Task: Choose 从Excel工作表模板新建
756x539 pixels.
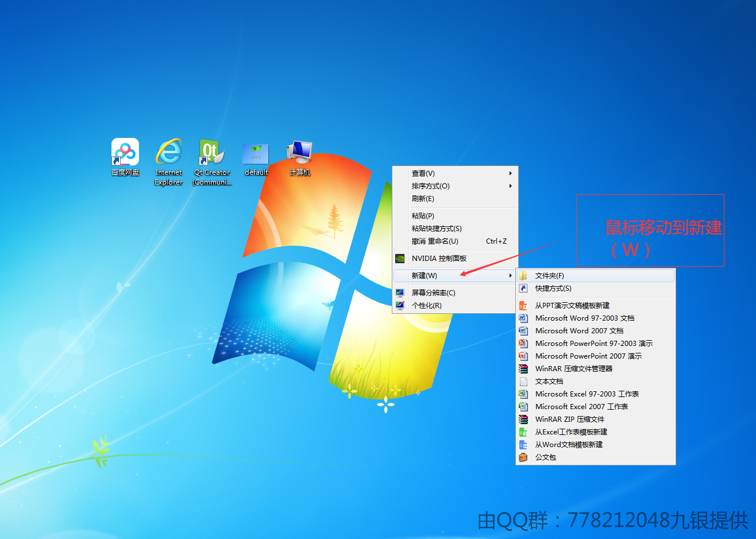Action: [596, 432]
